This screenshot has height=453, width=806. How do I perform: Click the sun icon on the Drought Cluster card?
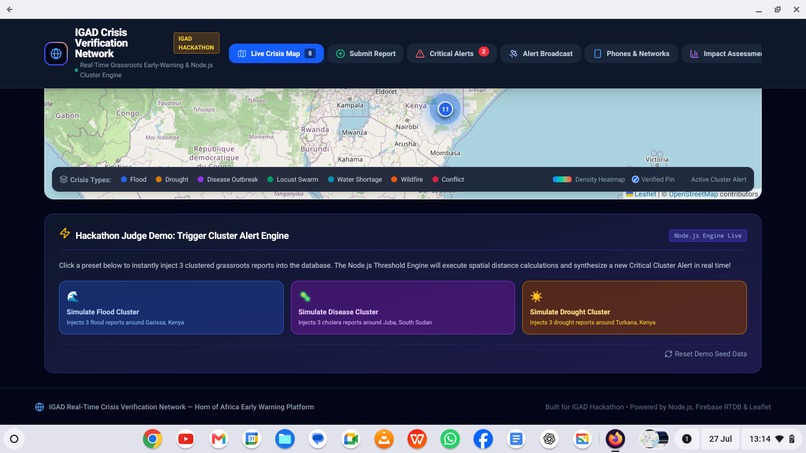(536, 296)
